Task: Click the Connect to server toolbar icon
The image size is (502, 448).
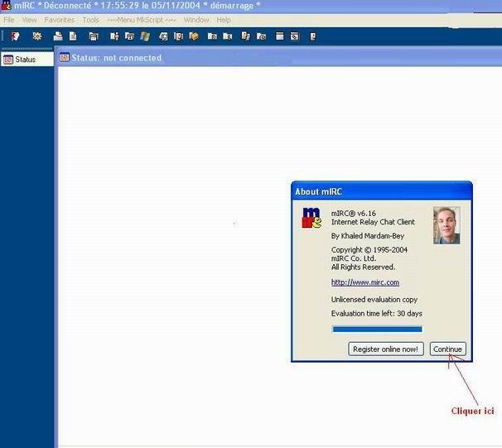Action: point(15,36)
